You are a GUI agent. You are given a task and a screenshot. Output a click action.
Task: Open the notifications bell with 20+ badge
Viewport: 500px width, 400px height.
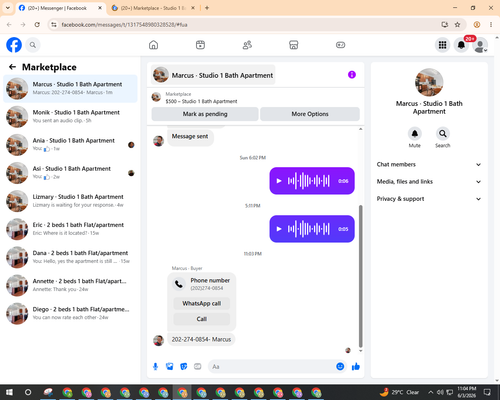pyautogui.click(x=461, y=45)
